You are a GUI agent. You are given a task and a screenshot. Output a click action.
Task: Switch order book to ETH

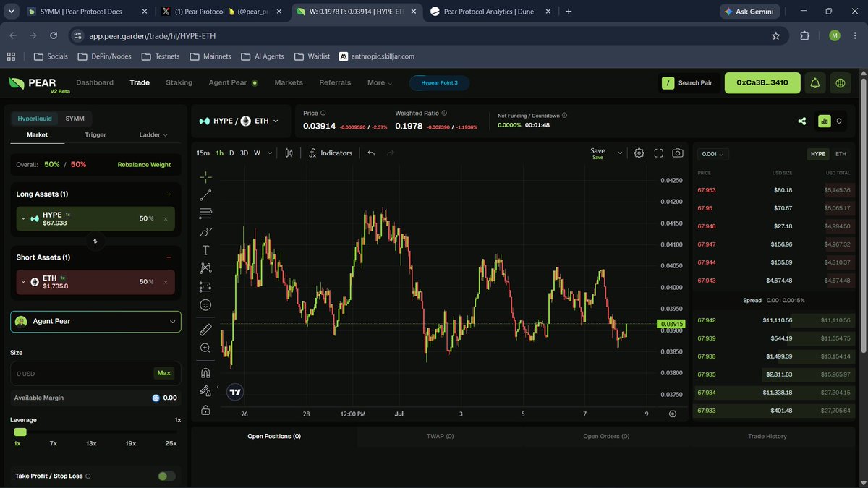click(x=841, y=154)
